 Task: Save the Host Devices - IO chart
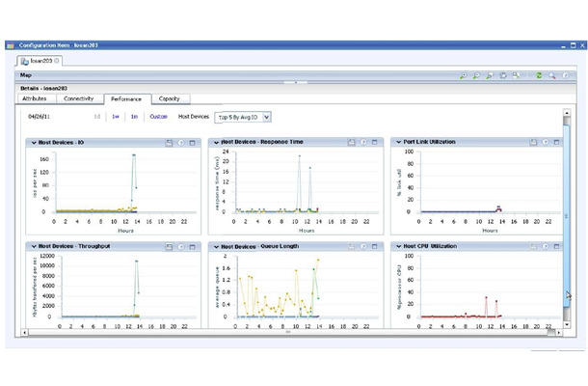(169, 143)
